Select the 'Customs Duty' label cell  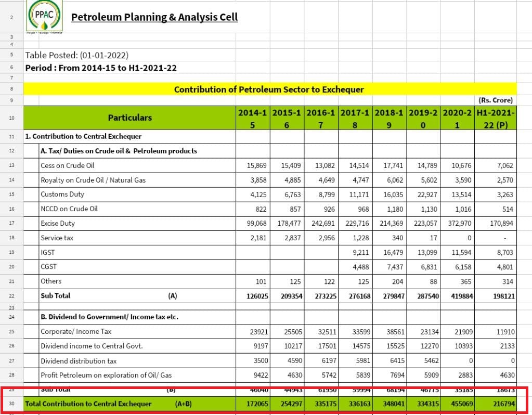[x=137, y=194]
